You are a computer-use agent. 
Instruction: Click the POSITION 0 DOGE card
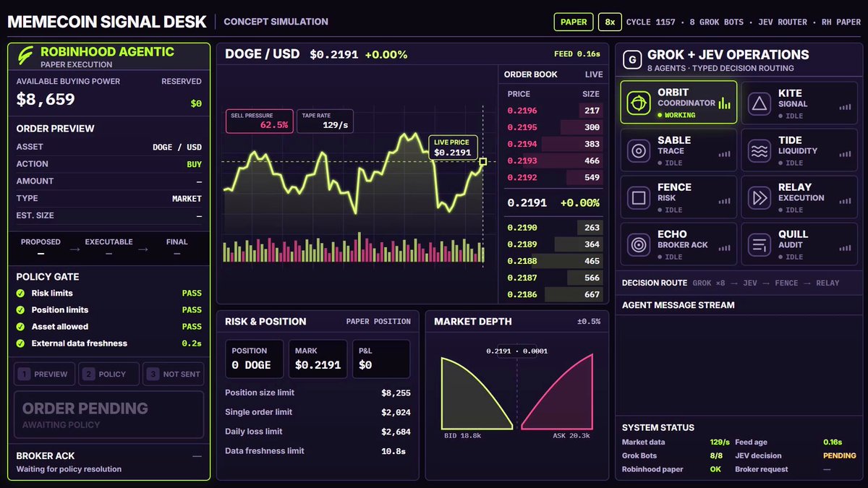point(255,359)
